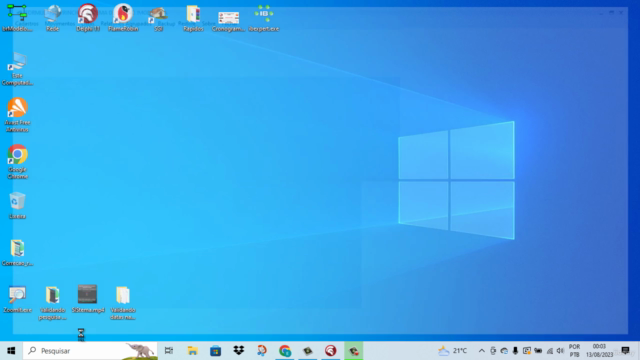Switch to Delphi on the taskbar
Viewport: 640px width, 360px height.
(331, 351)
